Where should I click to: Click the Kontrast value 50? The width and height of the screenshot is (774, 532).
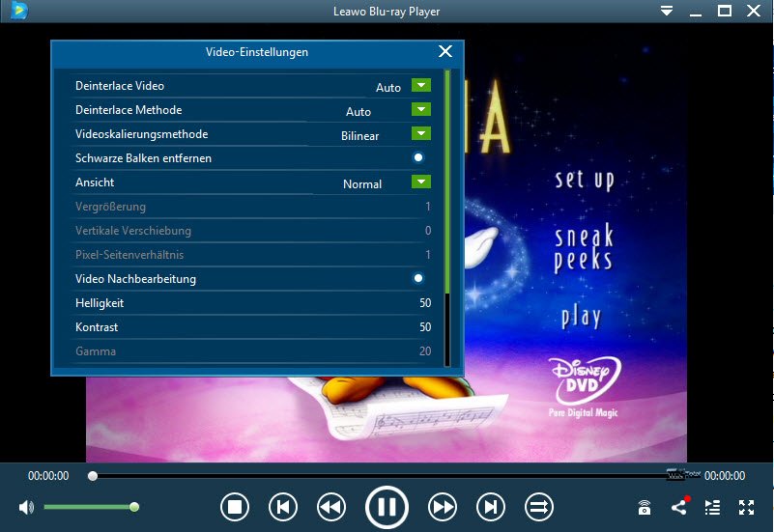(x=425, y=327)
